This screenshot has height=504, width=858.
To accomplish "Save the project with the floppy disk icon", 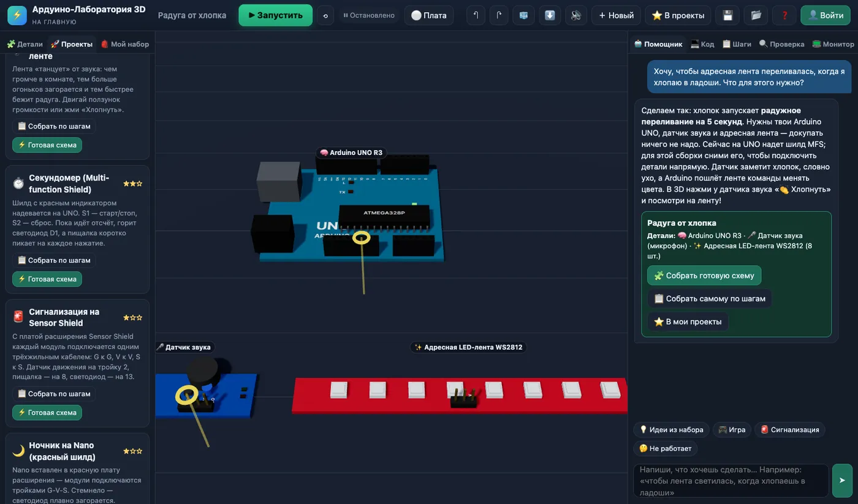I will 727,15.
